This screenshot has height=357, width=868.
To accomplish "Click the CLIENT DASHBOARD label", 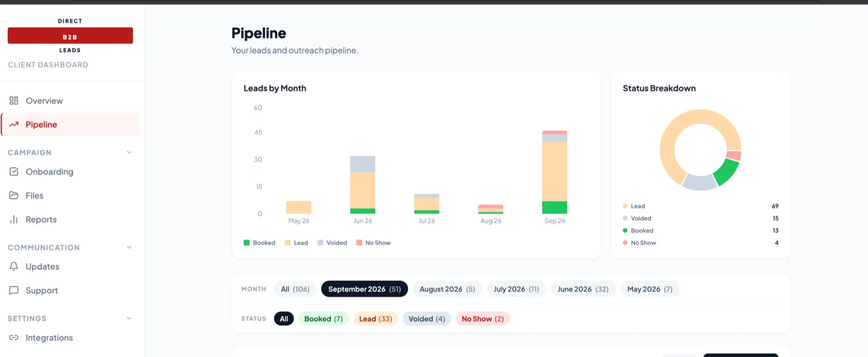I will pos(48,65).
